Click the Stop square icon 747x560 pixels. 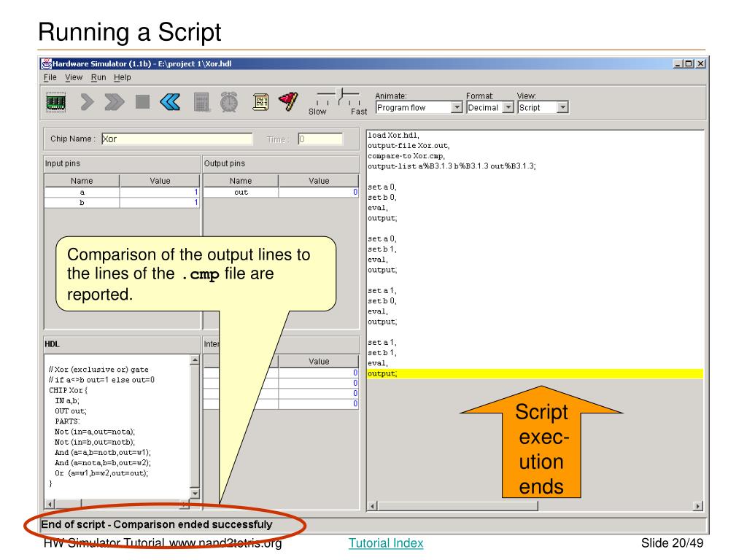click(x=142, y=101)
